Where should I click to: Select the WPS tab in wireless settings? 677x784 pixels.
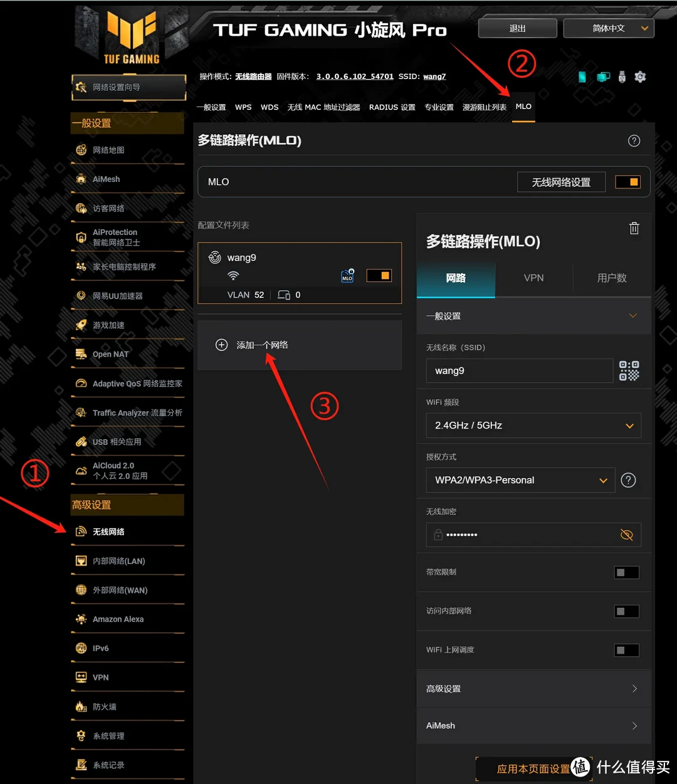[243, 107]
